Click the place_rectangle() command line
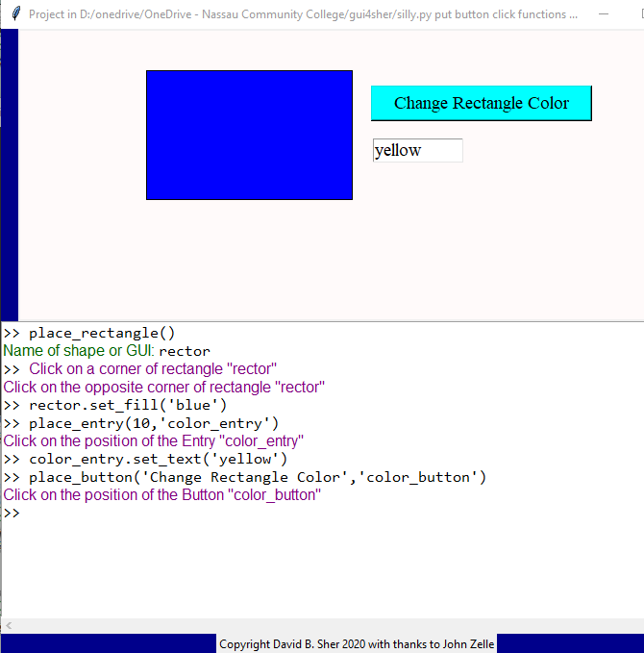The height and width of the screenshot is (653, 644). [102, 334]
